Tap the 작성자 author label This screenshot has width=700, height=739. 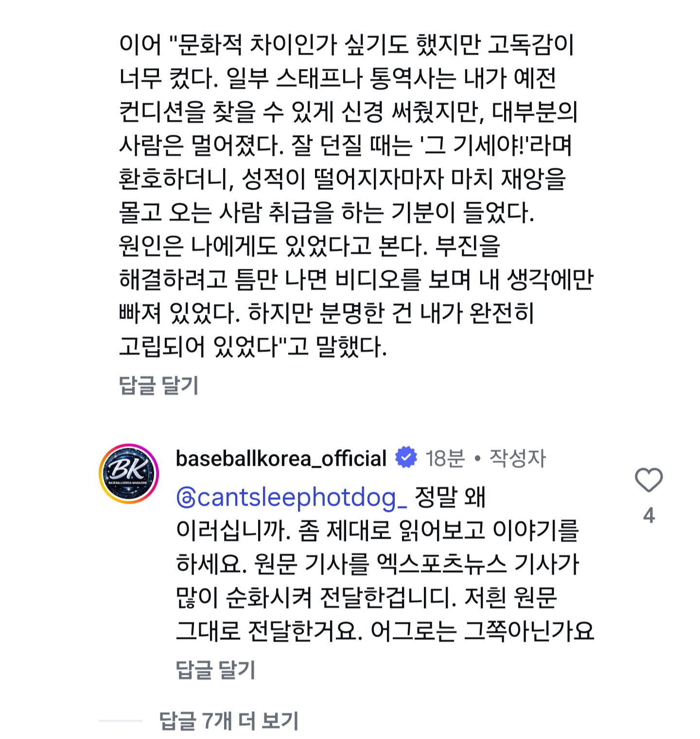click(517, 458)
